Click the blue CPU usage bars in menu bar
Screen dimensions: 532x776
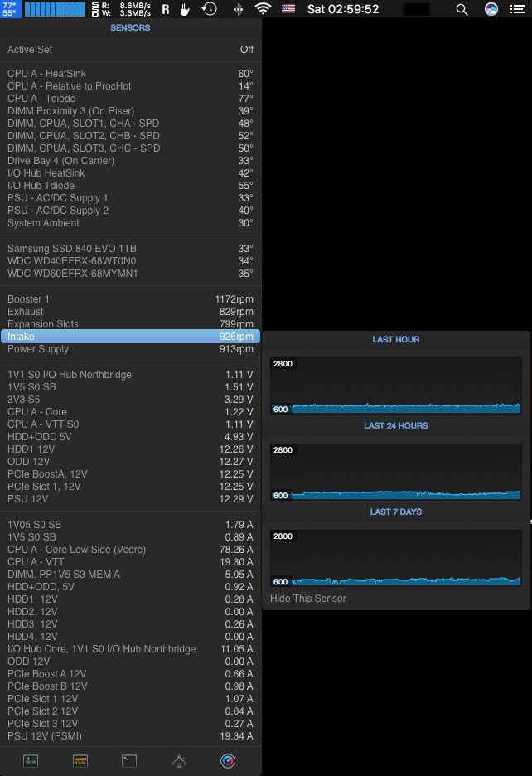(x=55, y=9)
